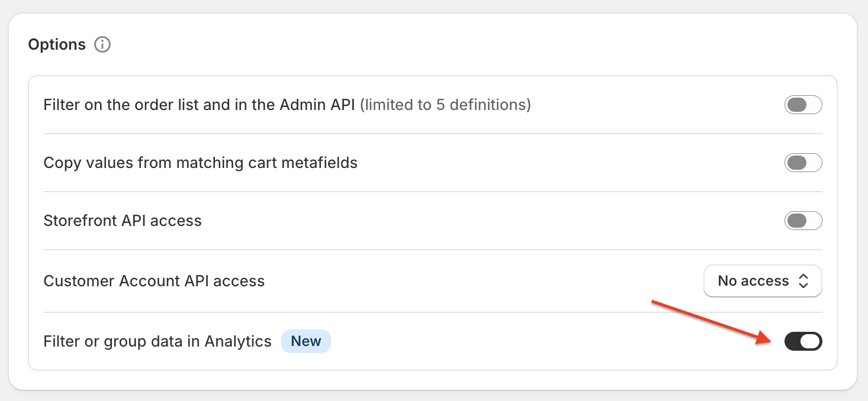Turn on Copy values from cart metafields
Screen dimensions: 868x401
(x=803, y=163)
